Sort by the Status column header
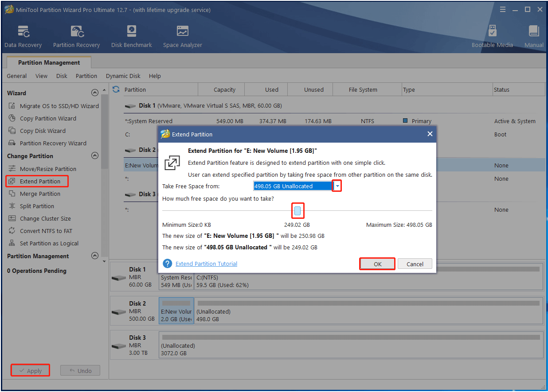The width and height of the screenshot is (548, 392). pos(519,89)
